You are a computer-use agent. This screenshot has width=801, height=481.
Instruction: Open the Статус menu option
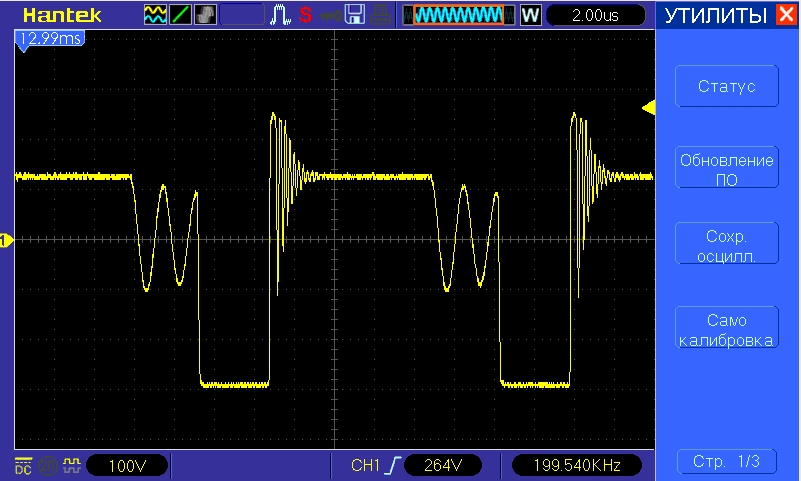[726, 86]
